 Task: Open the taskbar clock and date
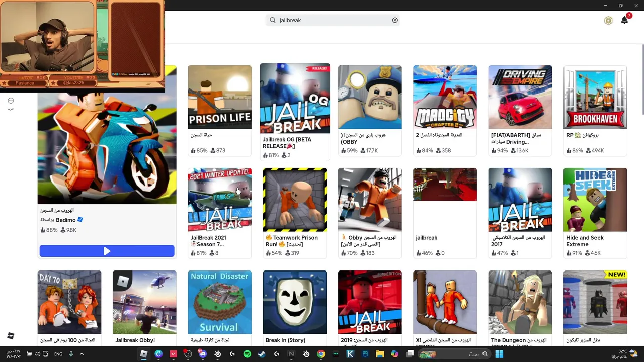click(13, 354)
